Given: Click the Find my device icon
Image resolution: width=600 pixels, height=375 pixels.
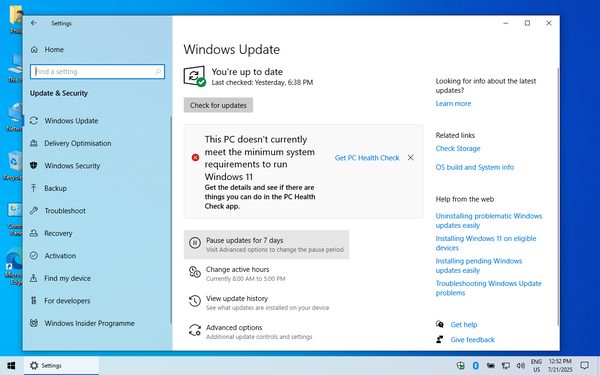Looking at the screenshot, I should pyautogui.click(x=34, y=278).
